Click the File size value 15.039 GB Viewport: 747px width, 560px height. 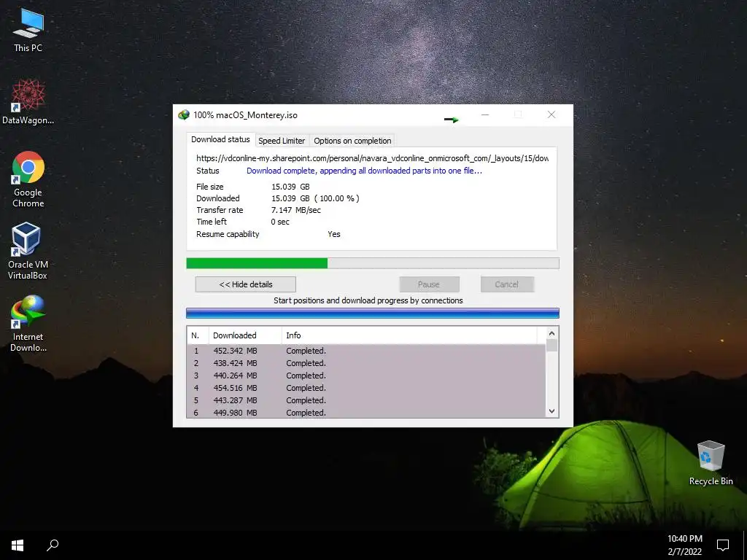point(290,187)
